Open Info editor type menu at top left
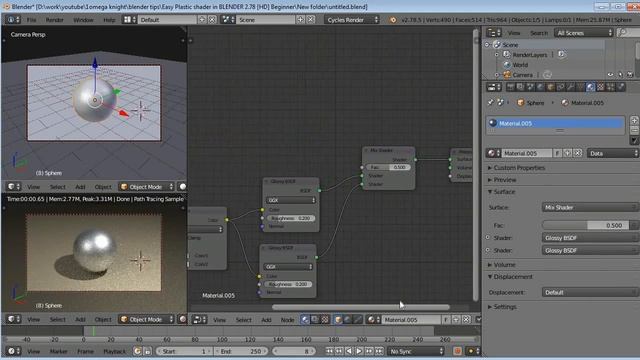This screenshot has height=360, width=640. pos(13,20)
